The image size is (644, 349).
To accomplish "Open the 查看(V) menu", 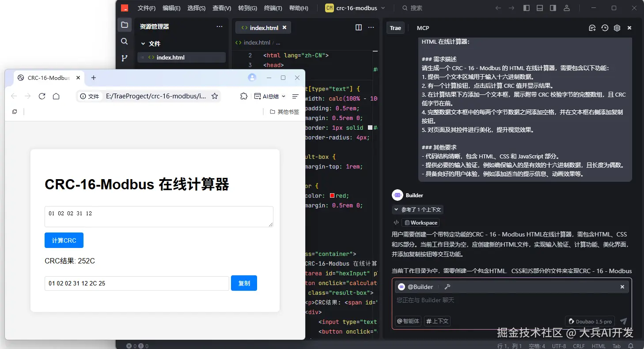I will 222,8.
